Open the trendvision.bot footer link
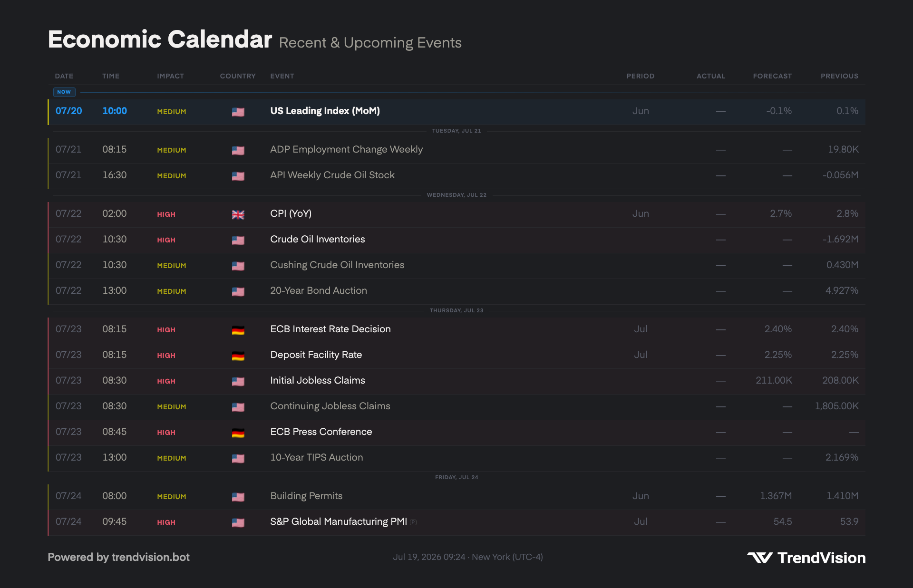Viewport: 913px width, 588px height. [150, 557]
